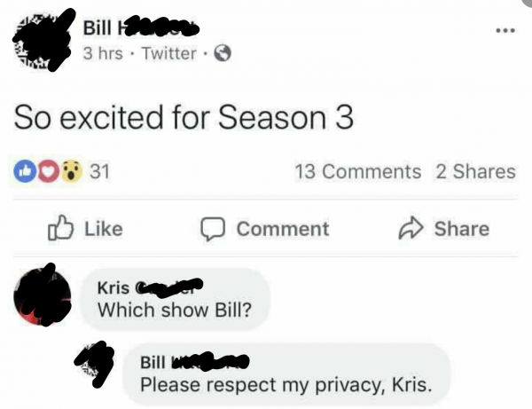This screenshot has height=409, width=532.
Task: Click the red heart reaction icon
Action: (48, 171)
